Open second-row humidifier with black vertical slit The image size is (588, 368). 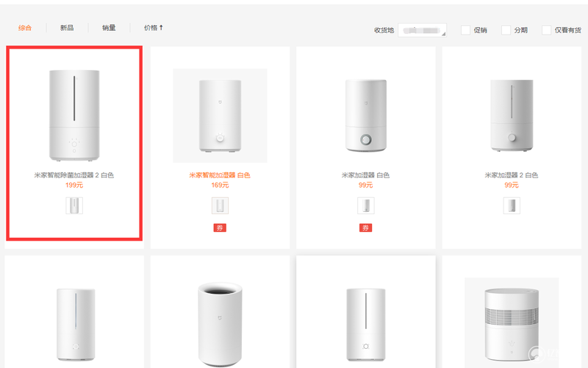pyautogui.click(x=365, y=325)
